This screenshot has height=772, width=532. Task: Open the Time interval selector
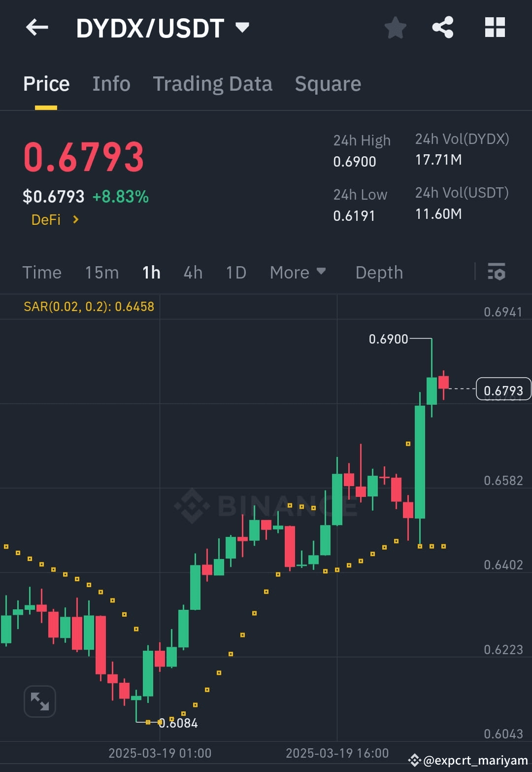coord(42,272)
